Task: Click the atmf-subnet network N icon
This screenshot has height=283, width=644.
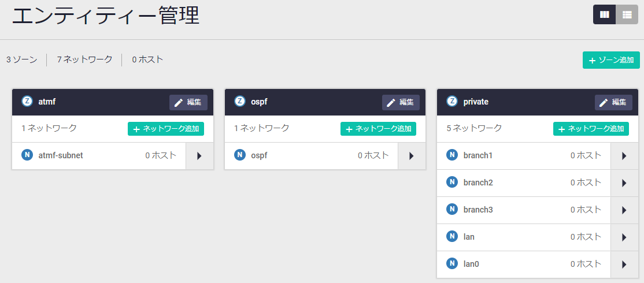Action: click(x=27, y=155)
